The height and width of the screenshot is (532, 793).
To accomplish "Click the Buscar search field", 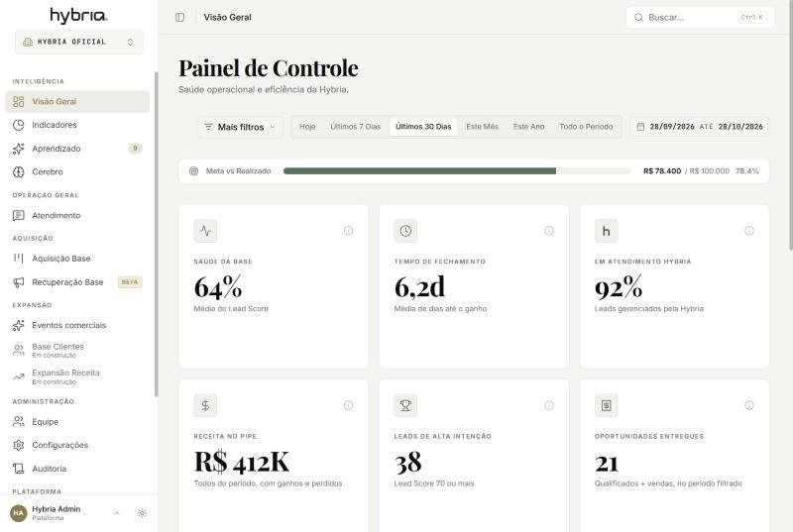I will click(700, 17).
